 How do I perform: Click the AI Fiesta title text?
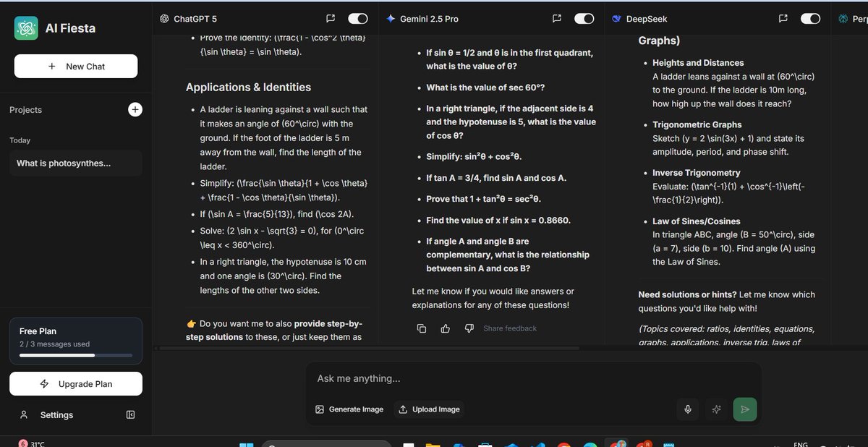pos(71,28)
